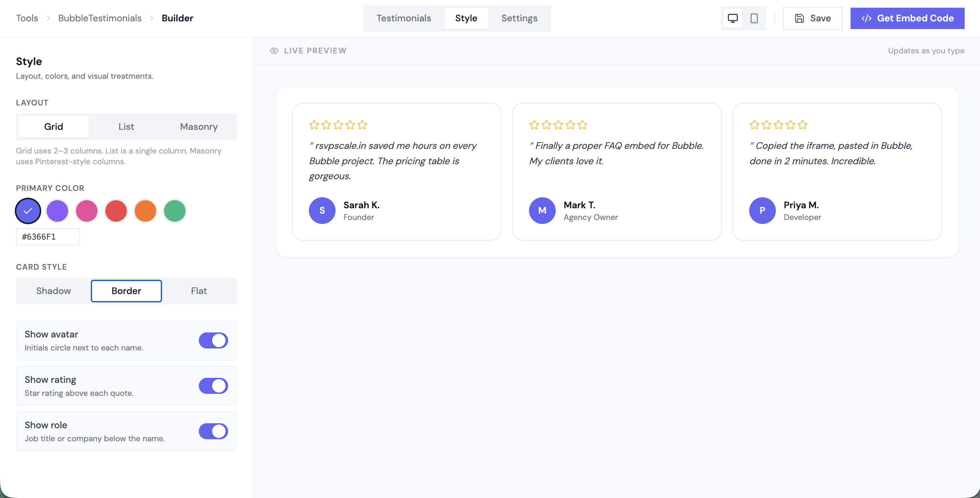The width and height of the screenshot is (980, 498).
Task: Click the name Priya M.
Action: [801, 205]
